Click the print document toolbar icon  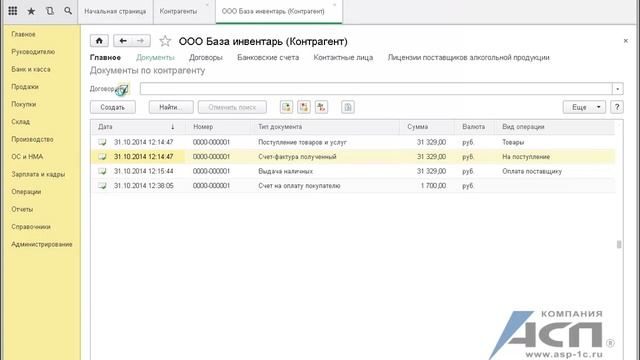point(348,107)
